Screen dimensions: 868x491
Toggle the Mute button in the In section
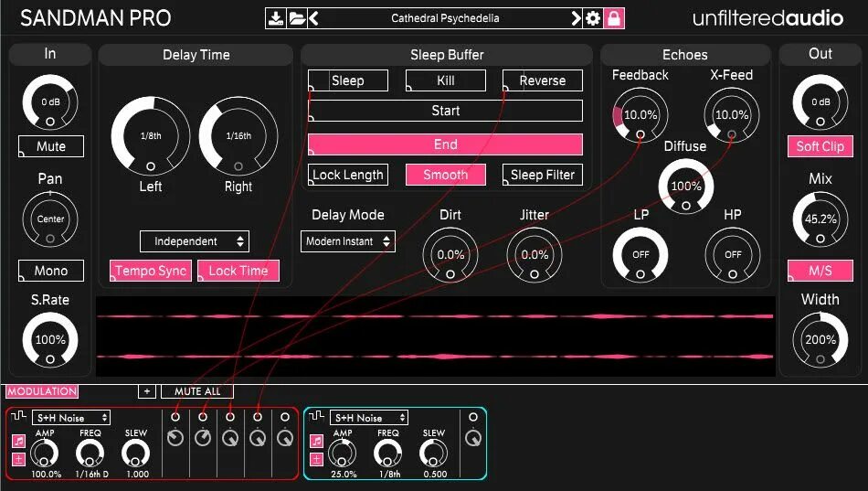(x=51, y=146)
